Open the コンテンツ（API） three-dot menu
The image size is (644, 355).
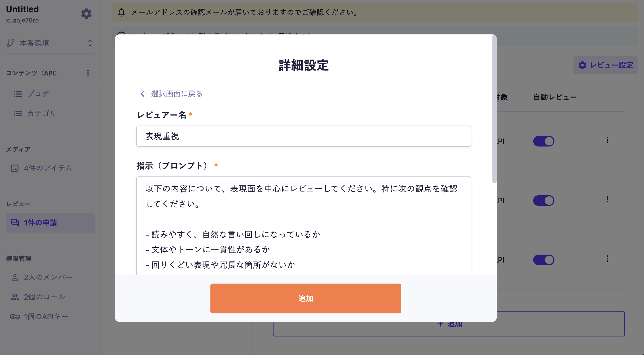point(88,73)
